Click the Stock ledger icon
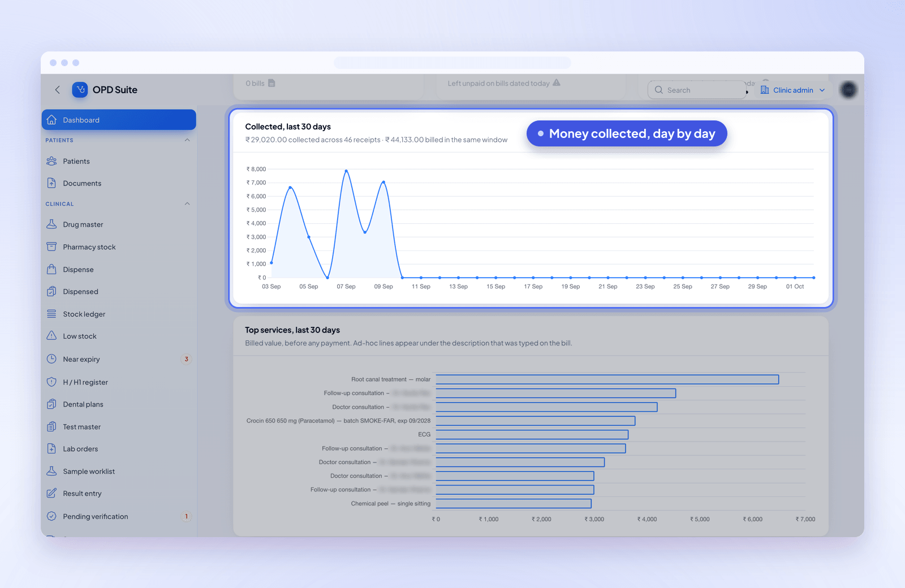The width and height of the screenshot is (905, 588). pos(51,314)
